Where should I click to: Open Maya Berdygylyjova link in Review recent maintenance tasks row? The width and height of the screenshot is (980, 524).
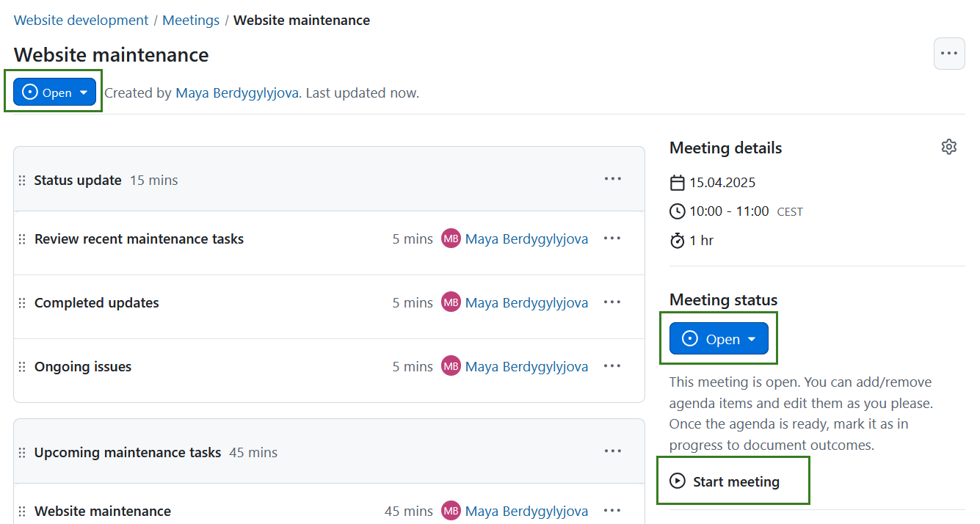click(526, 239)
